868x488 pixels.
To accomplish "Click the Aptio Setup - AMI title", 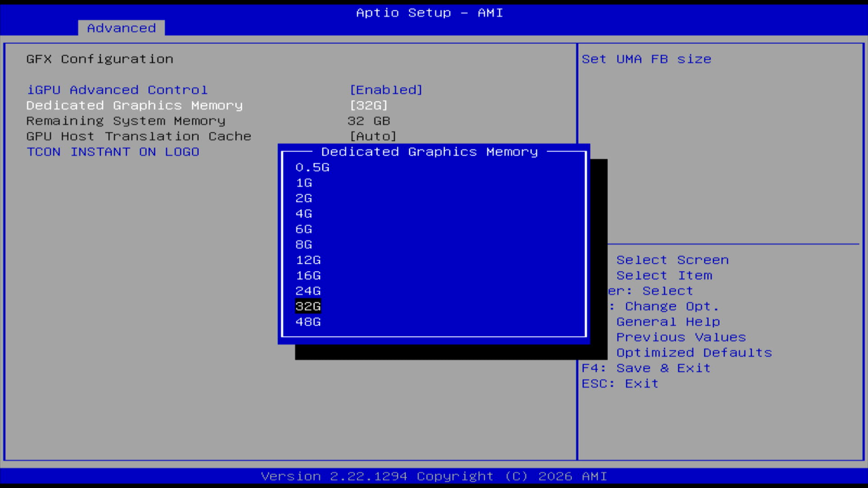I will point(429,12).
